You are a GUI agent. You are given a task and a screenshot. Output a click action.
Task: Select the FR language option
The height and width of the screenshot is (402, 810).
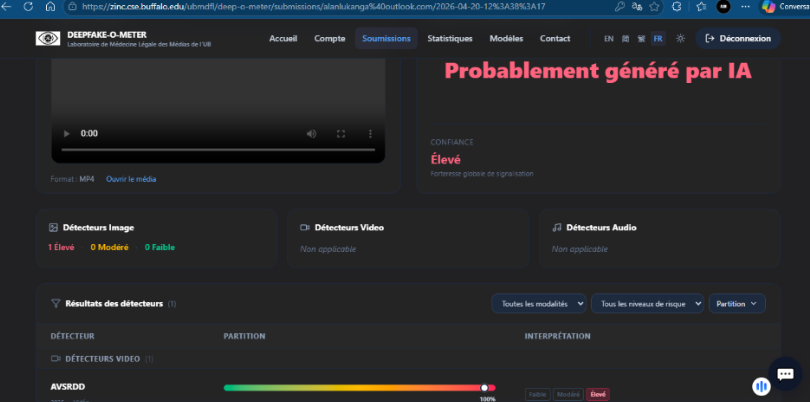coord(657,39)
